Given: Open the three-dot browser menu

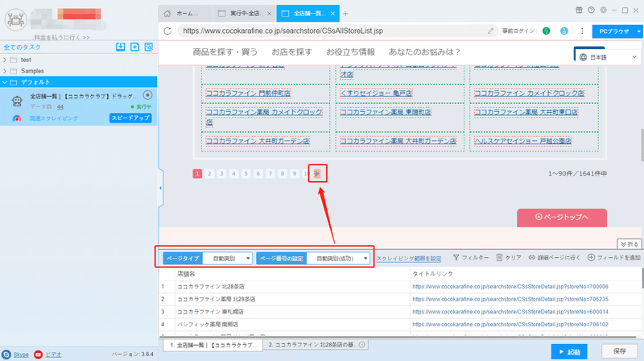Looking at the screenshot, I should pyautogui.click(x=582, y=31).
